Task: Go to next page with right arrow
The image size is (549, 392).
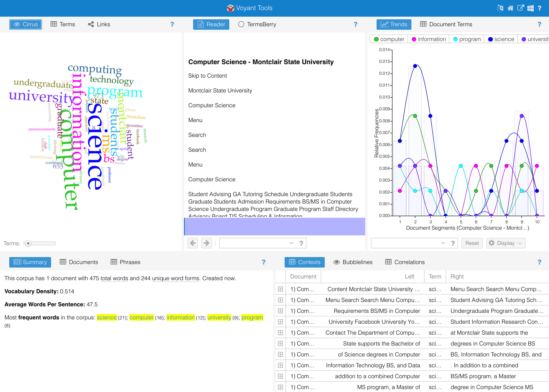Action: pyautogui.click(x=207, y=243)
